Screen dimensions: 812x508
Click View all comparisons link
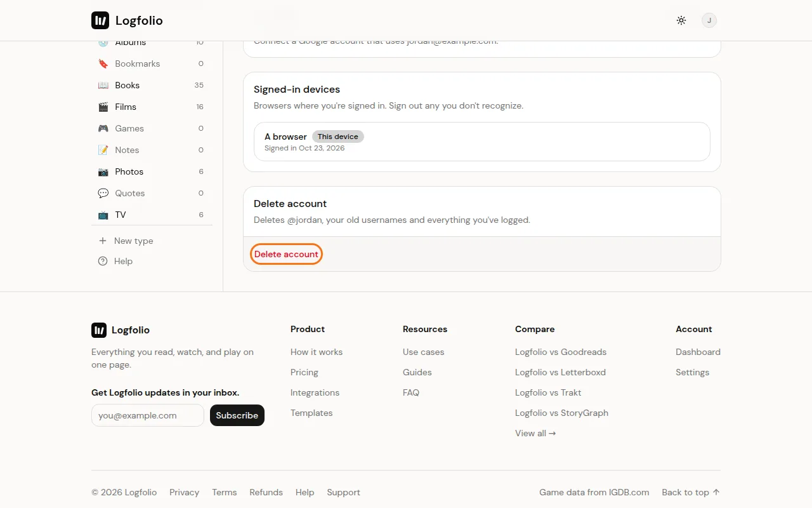click(535, 433)
